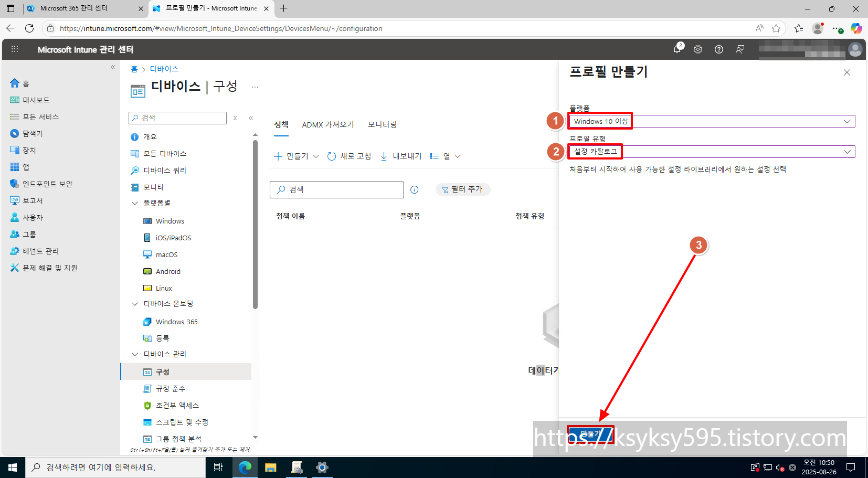This screenshot has height=478, width=868.
Task: Switch to the 정책 tab
Action: tap(281, 124)
